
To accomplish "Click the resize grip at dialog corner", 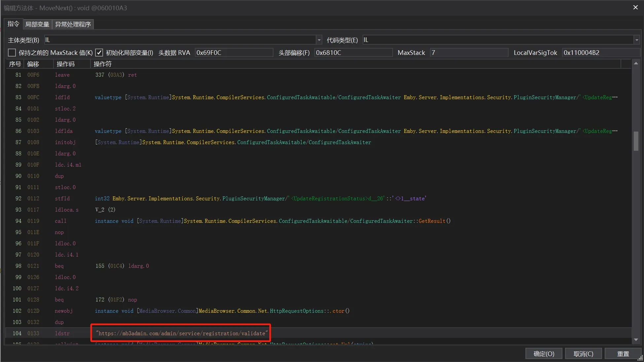I will 640,359.
